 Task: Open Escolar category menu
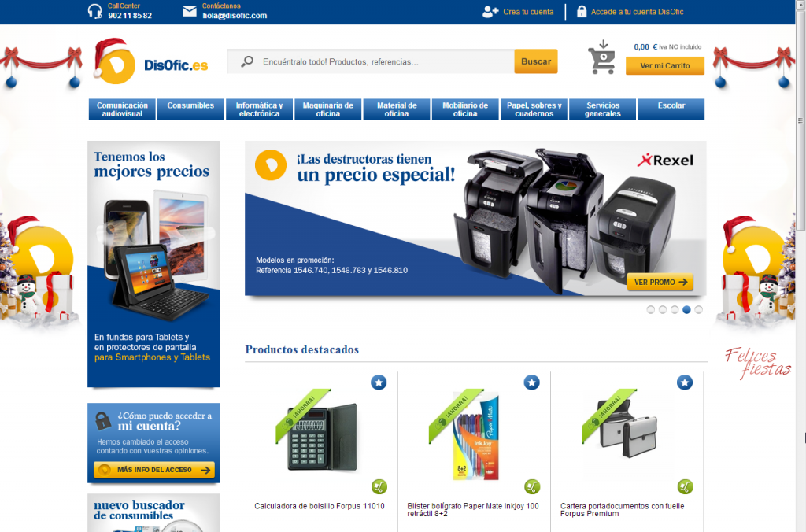tap(671, 109)
